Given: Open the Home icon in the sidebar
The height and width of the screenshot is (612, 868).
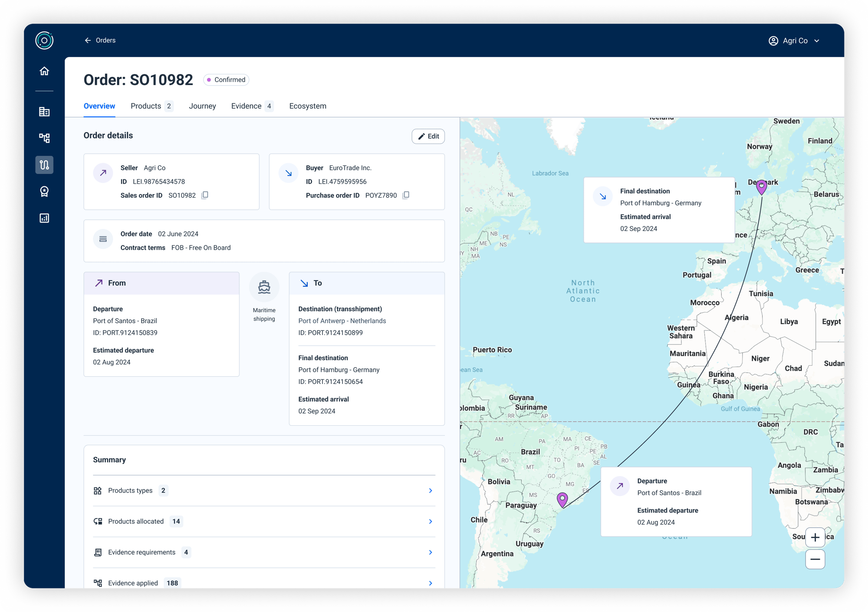Looking at the screenshot, I should pyautogui.click(x=44, y=71).
